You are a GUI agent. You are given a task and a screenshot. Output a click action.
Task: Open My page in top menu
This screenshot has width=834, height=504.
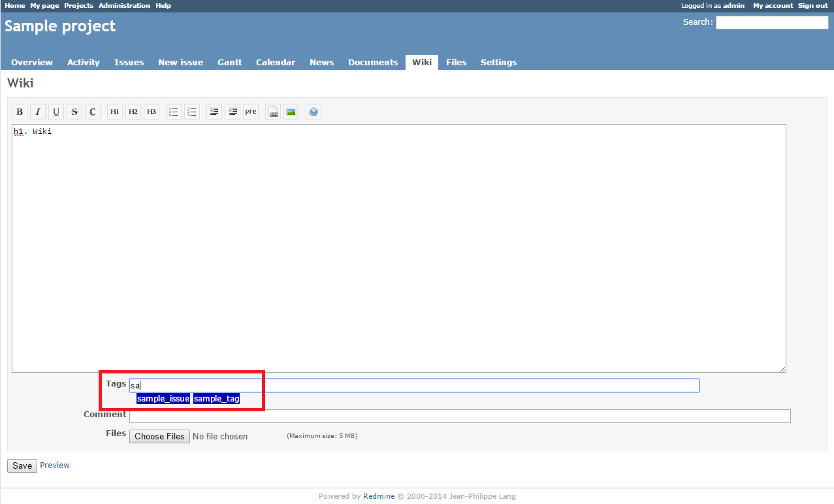point(44,5)
